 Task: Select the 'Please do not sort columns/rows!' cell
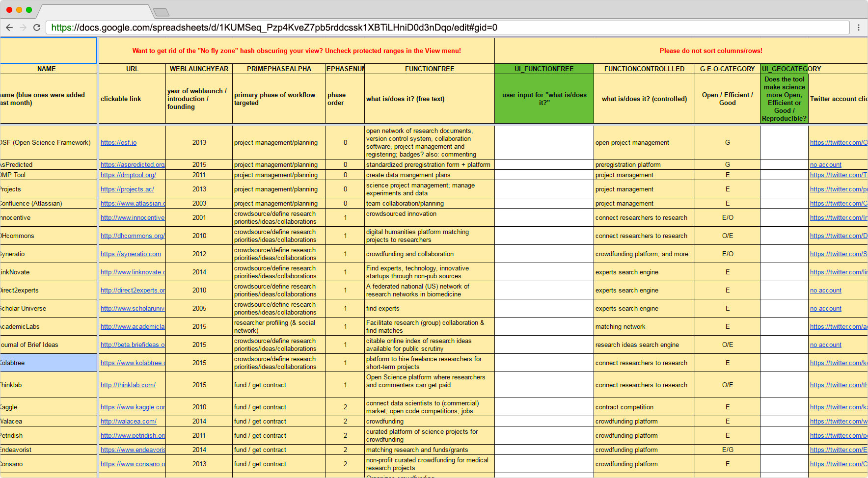tap(711, 51)
